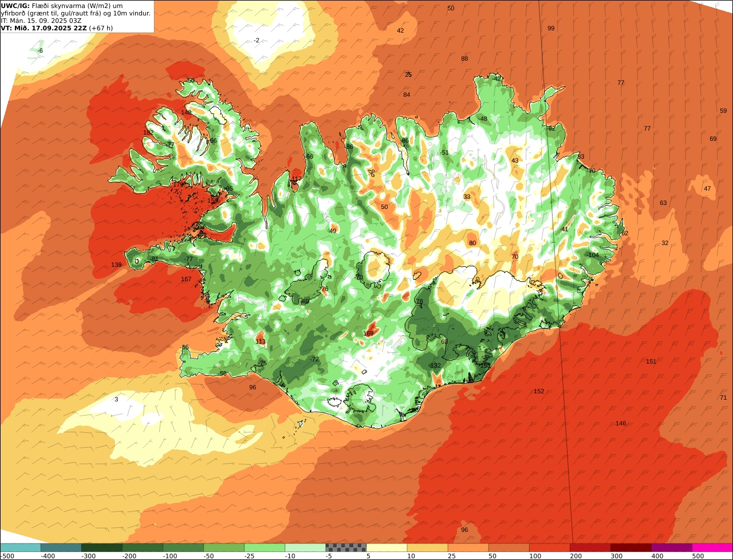Click the map value '-72'
Image resolution: width=733 pixels, height=560 pixels.
click(x=314, y=360)
